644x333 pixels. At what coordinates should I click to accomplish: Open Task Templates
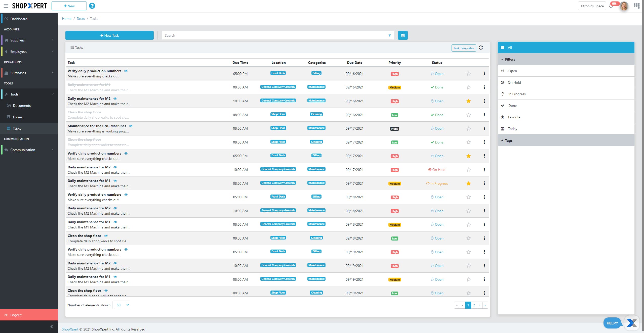463,48
